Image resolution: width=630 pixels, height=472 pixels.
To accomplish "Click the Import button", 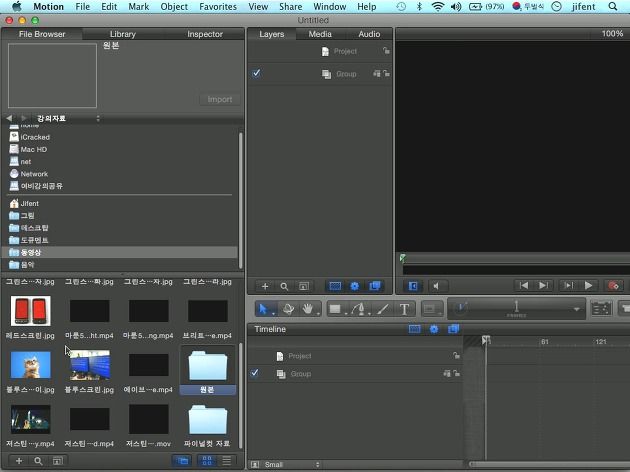I will coord(219,99).
